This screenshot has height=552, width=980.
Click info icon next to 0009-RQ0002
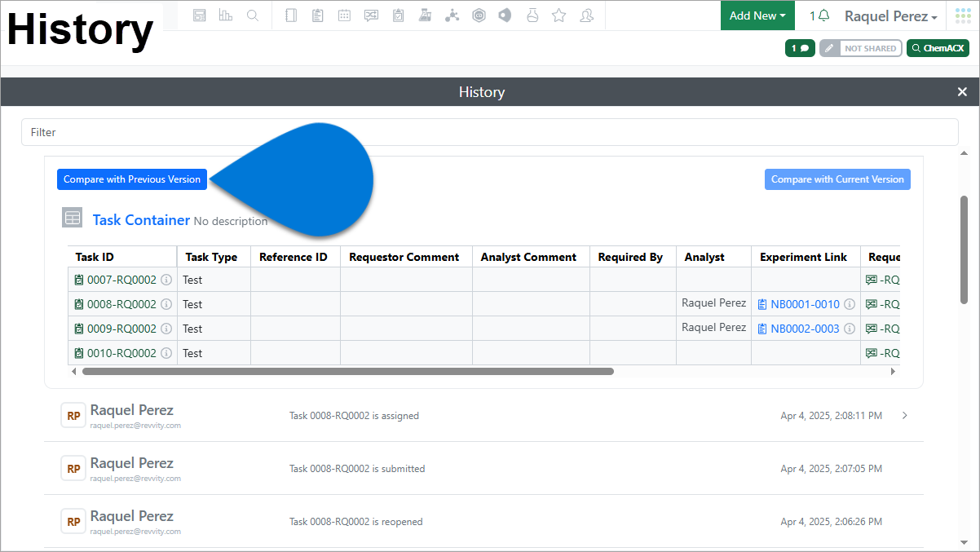tap(166, 329)
